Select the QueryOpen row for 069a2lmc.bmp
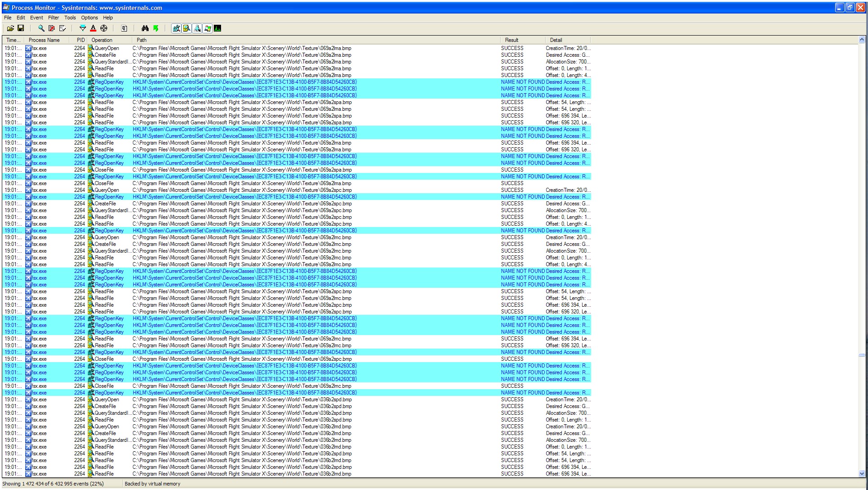This screenshot has width=868, height=490. coord(297,237)
